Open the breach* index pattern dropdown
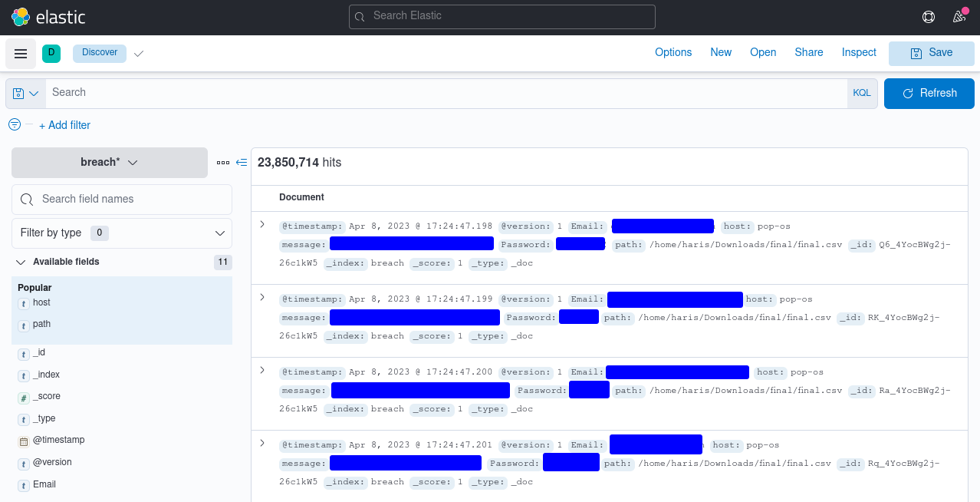 tap(110, 163)
